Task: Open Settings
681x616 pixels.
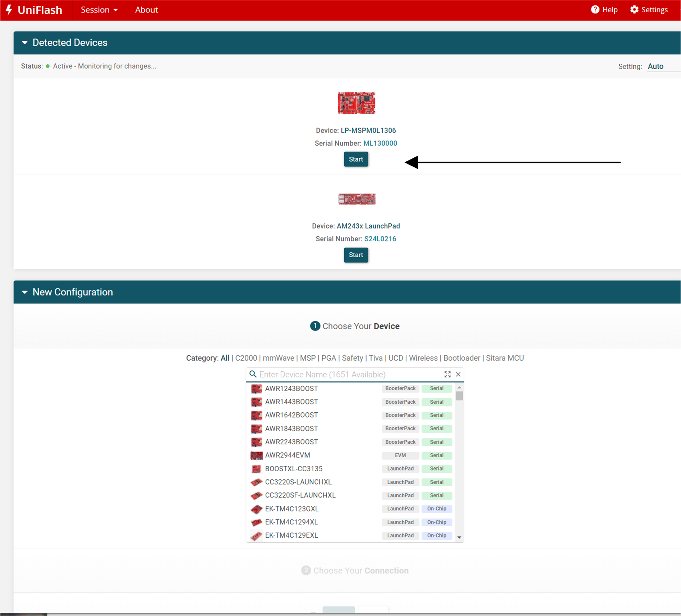Action: point(649,10)
